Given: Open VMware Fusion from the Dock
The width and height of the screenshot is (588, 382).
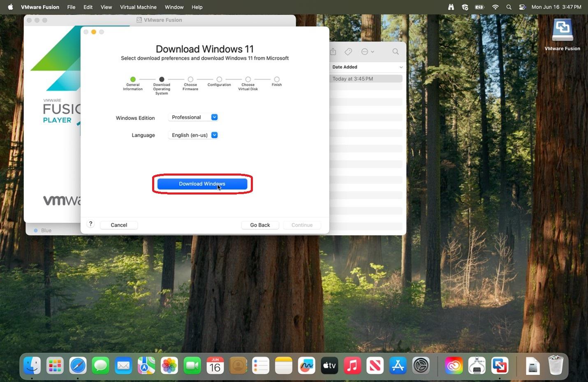Looking at the screenshot, I should click(500, 365).
